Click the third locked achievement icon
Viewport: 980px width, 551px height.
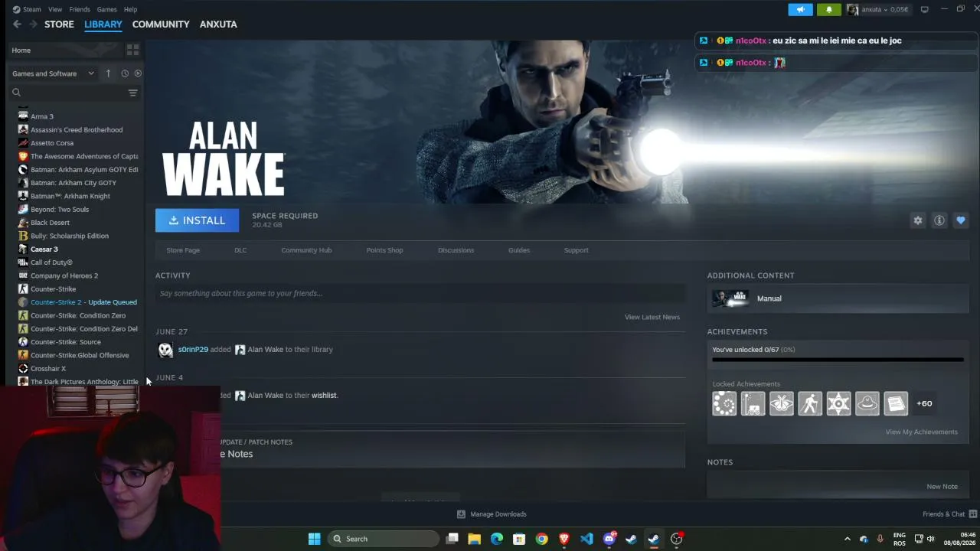point(782,403)
